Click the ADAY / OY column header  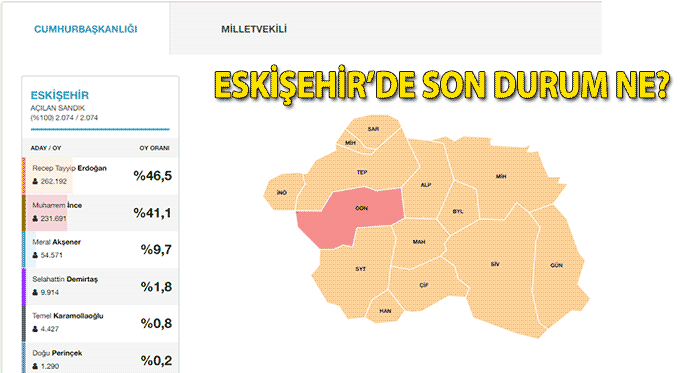(x=46, y=148)
